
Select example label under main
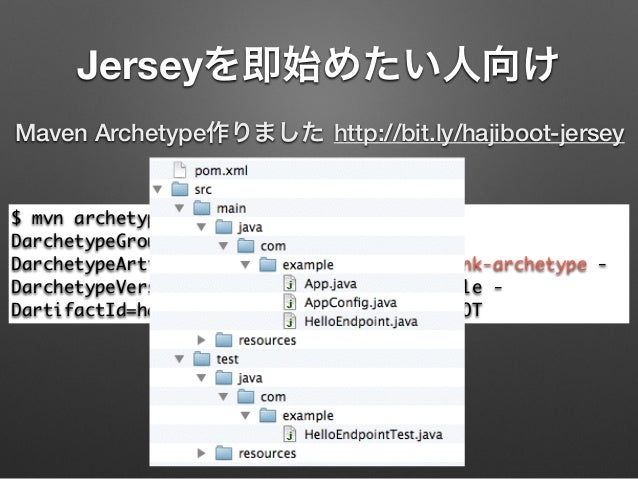[x=308, y=265]
